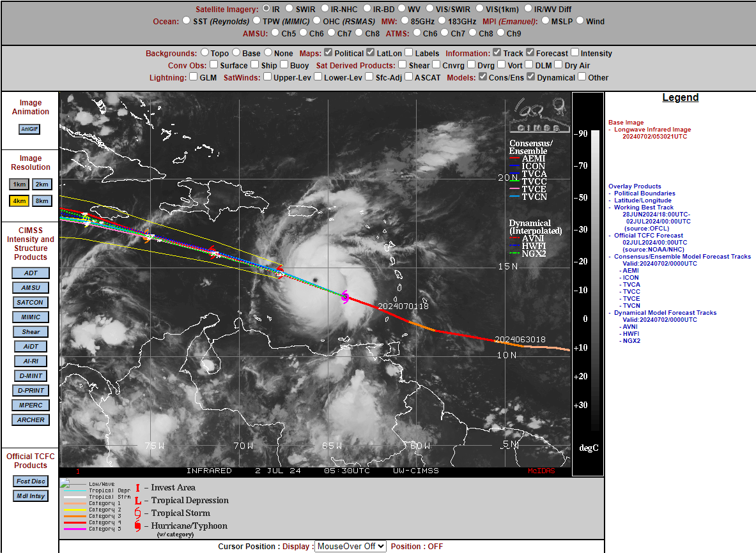Toggle Cons/Ens models checkbox
Viewport: 756px width, 553px height.
pyautogui.click(x=482, y=76)
